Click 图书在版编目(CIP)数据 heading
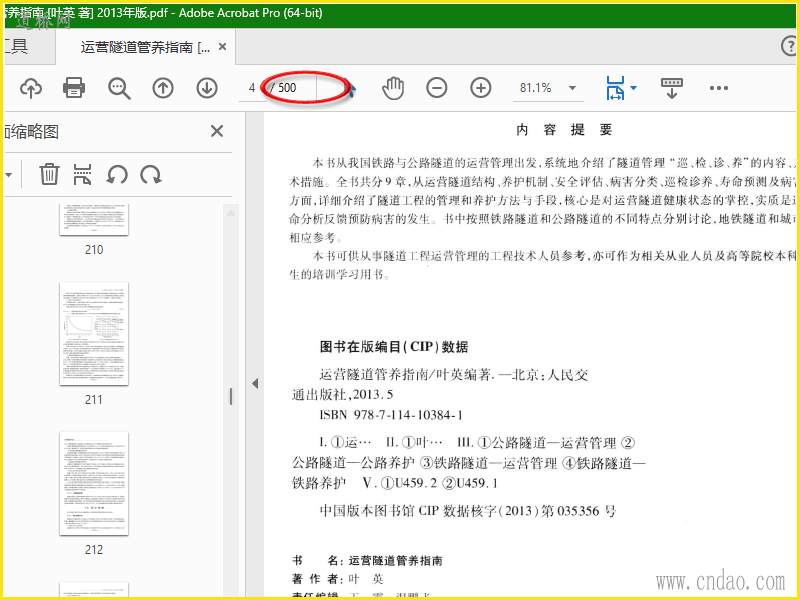The image size is (800, 600). tap(394, 347)
